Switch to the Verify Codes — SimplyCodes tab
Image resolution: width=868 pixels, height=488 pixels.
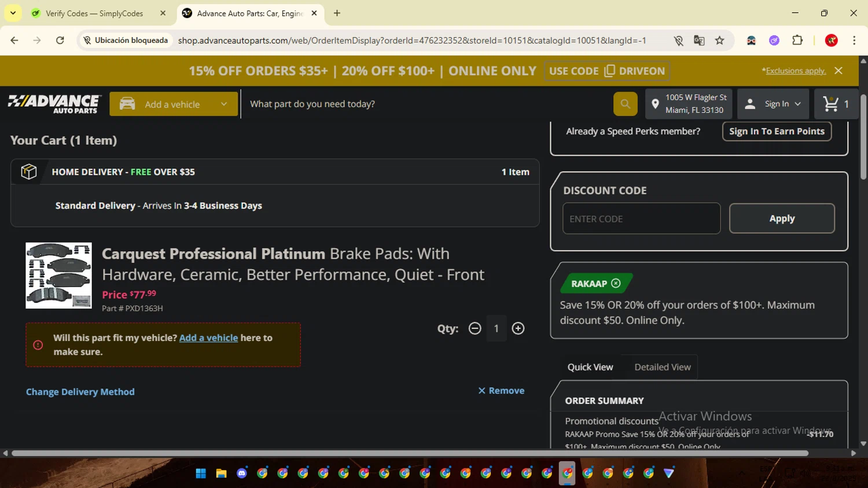(94, 13)
